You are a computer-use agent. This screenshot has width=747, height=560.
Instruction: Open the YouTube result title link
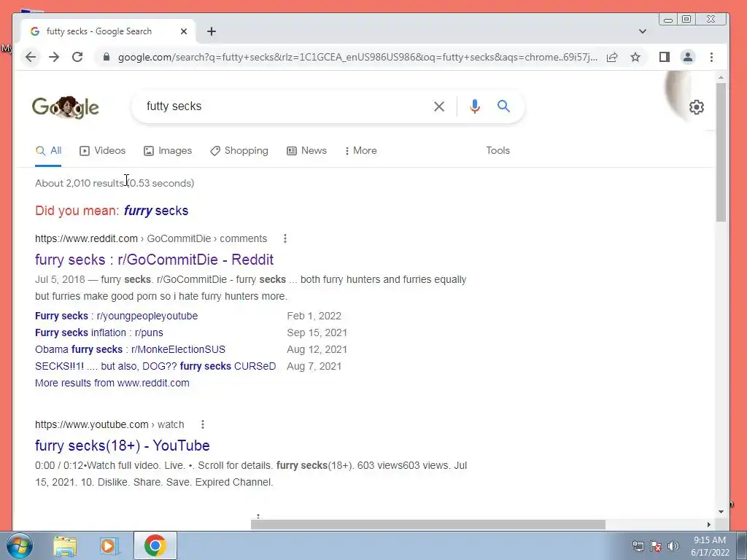coord(123,446)
